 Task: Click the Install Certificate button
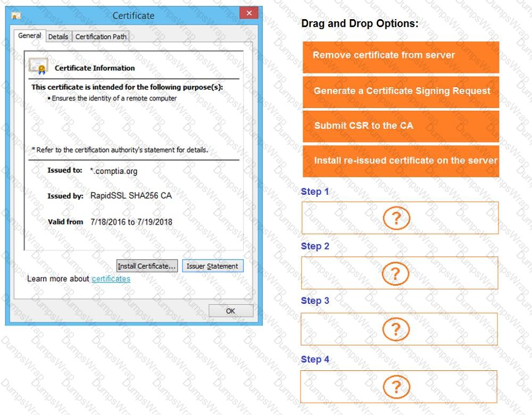click(147, 266)
